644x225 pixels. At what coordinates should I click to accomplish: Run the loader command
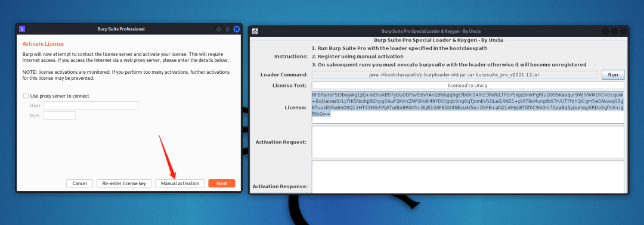click(613, 74)
